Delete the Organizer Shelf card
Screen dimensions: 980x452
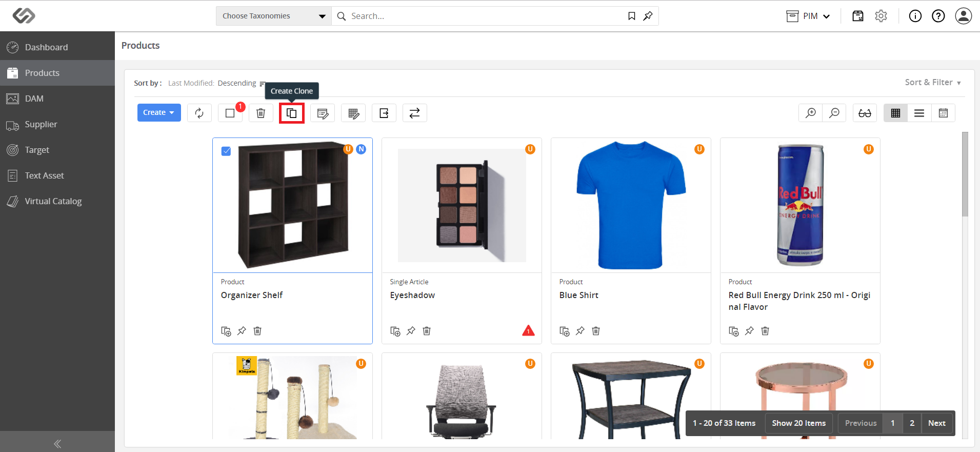coord(257,331)
